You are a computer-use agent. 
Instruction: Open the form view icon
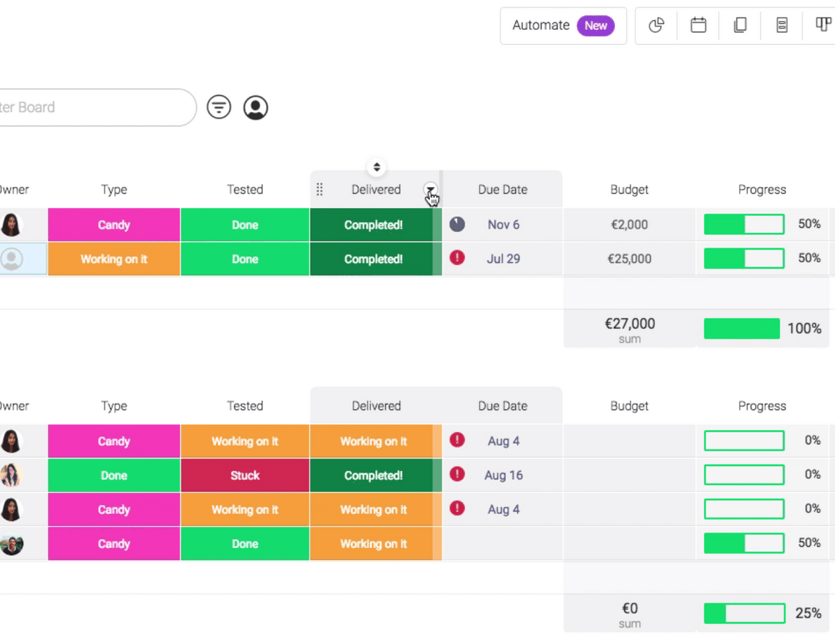point(782,26)
